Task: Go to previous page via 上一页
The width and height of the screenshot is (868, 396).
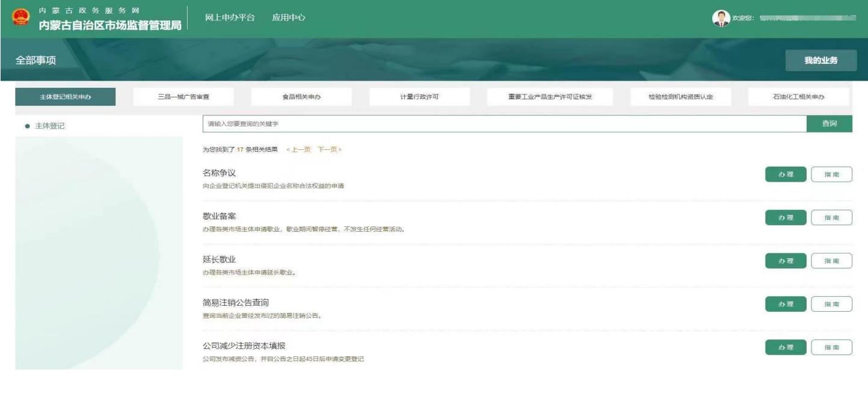Action: coord(298,149)
